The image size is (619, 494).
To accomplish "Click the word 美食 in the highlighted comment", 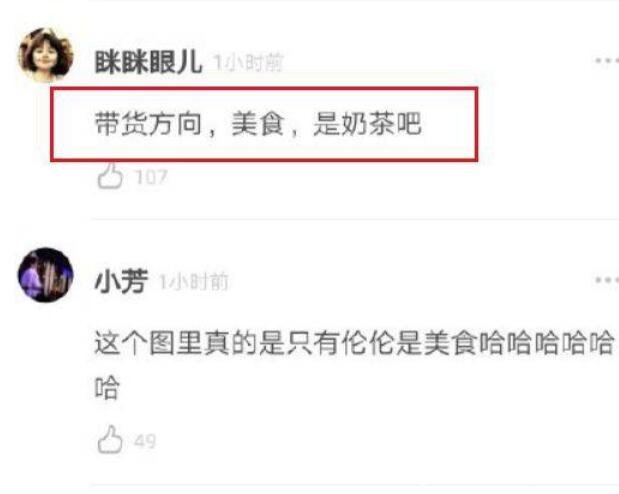I will click(258, 124).
